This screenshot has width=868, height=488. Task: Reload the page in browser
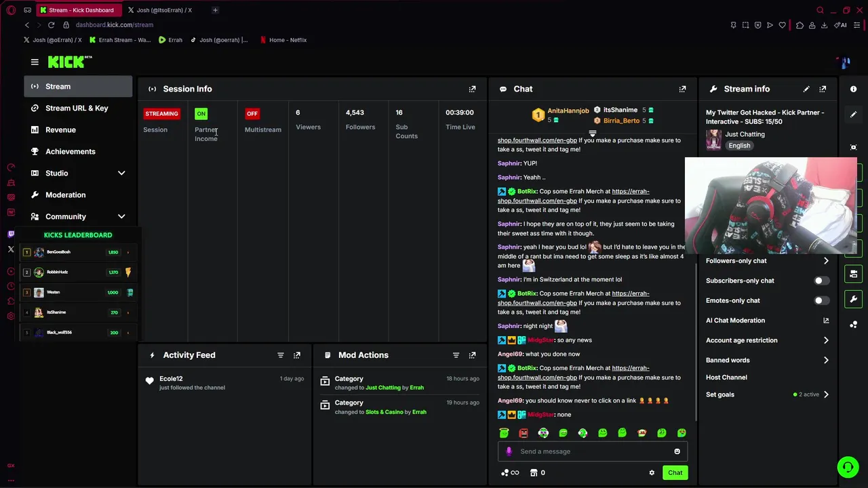pyautogui.click(x=51, y=25)
